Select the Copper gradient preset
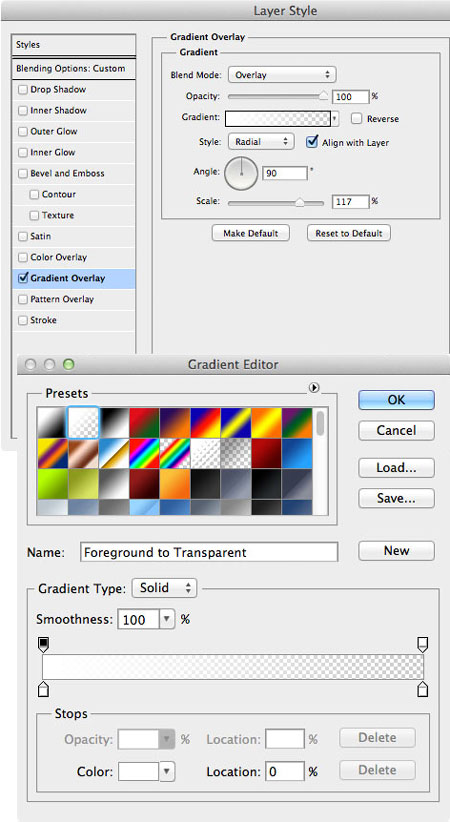Screen dimensions: 450x822 [x=83, y=453]
